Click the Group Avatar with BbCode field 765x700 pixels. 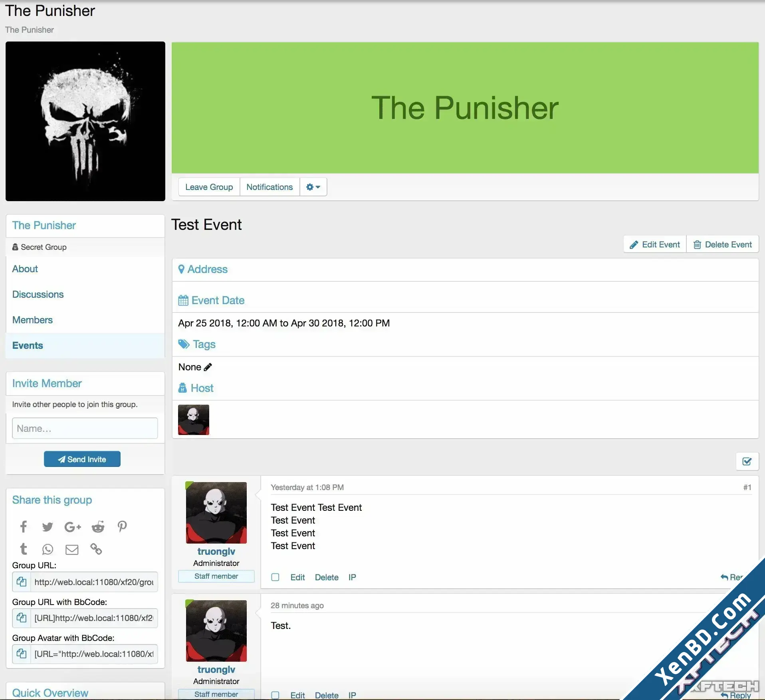94,654
